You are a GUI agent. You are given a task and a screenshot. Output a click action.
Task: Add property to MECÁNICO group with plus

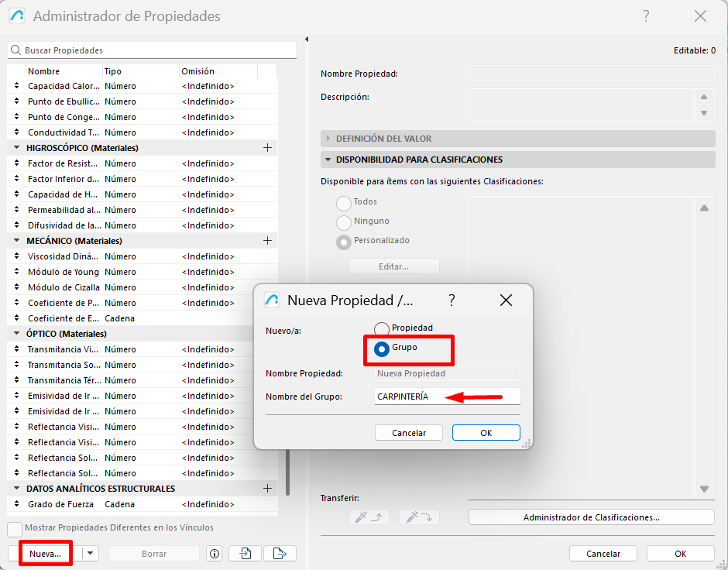click(x=268, y=241)
